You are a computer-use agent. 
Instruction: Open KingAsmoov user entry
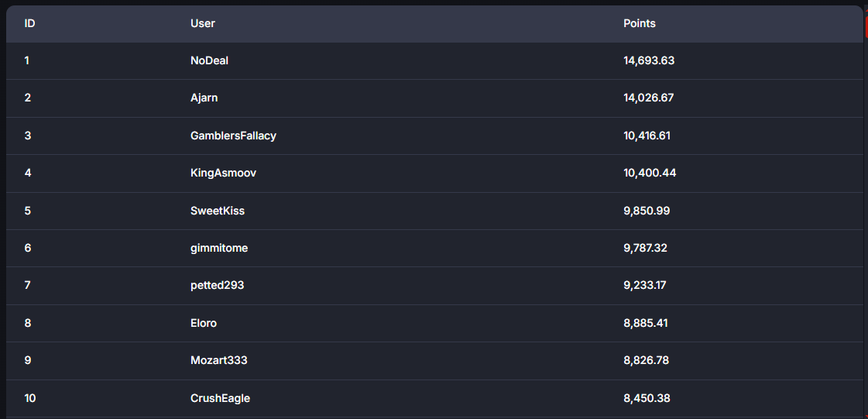(x=223, y=173)
